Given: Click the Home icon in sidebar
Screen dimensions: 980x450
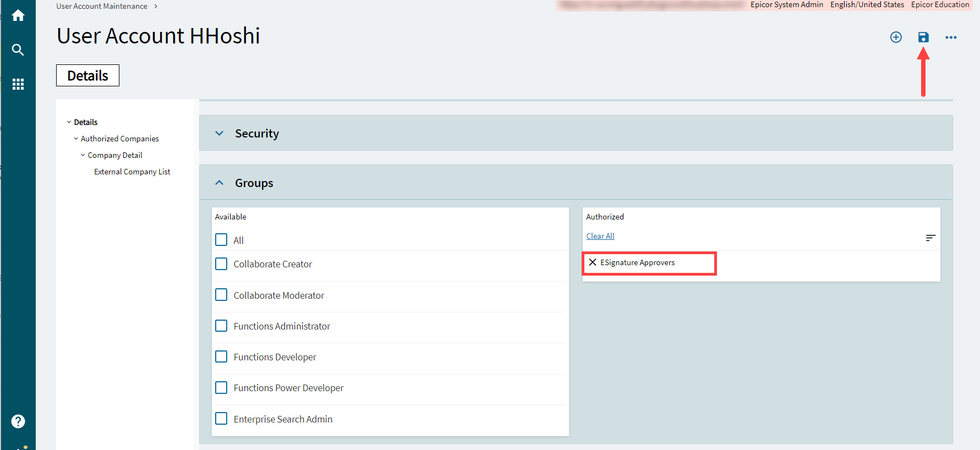Looking at the screenshot, I should (18, 15).
